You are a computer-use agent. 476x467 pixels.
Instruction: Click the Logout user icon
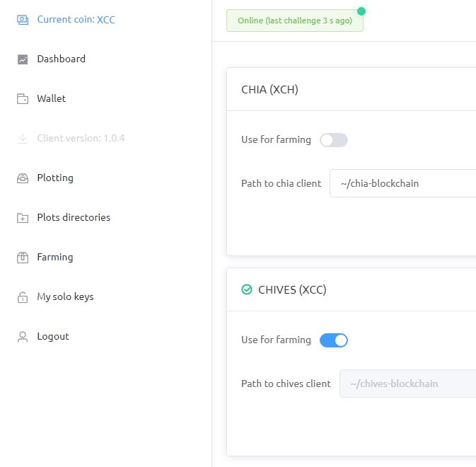click(x=23, y=337)
